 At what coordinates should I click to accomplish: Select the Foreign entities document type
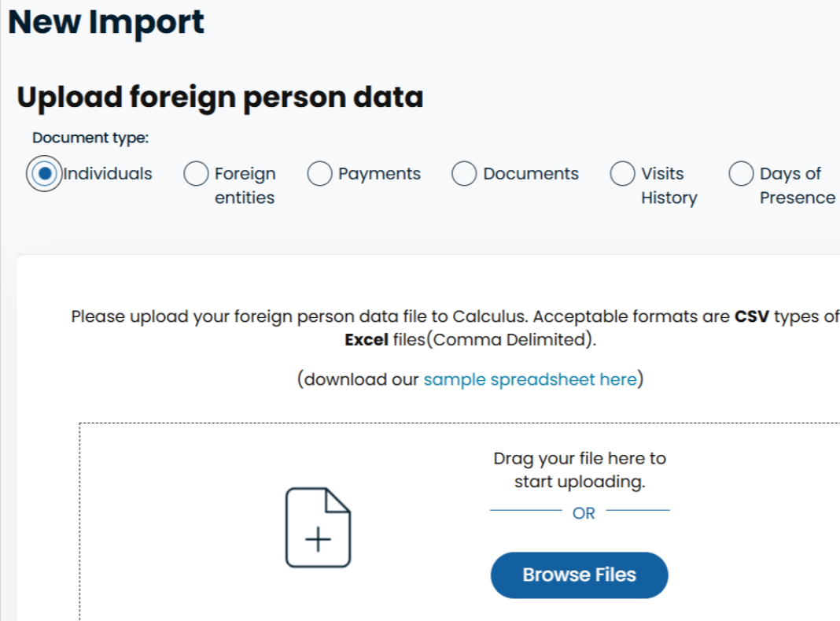click(x=195, y=173)
